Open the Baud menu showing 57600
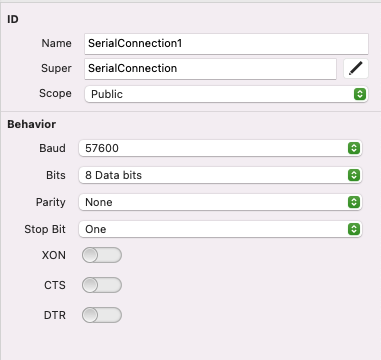Image resolution: width=381 pixels, height=360 pixels. click(220, 148)
